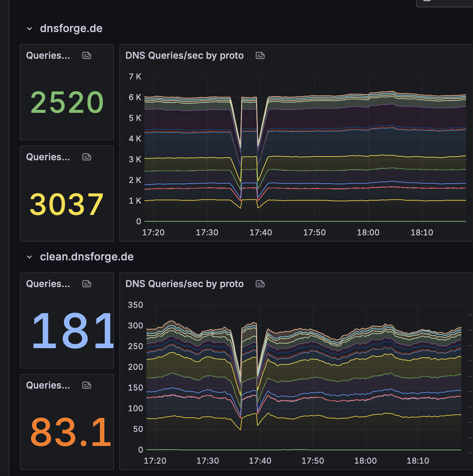Collapse the dnsforge.de row using its chevron

[29, 29]
